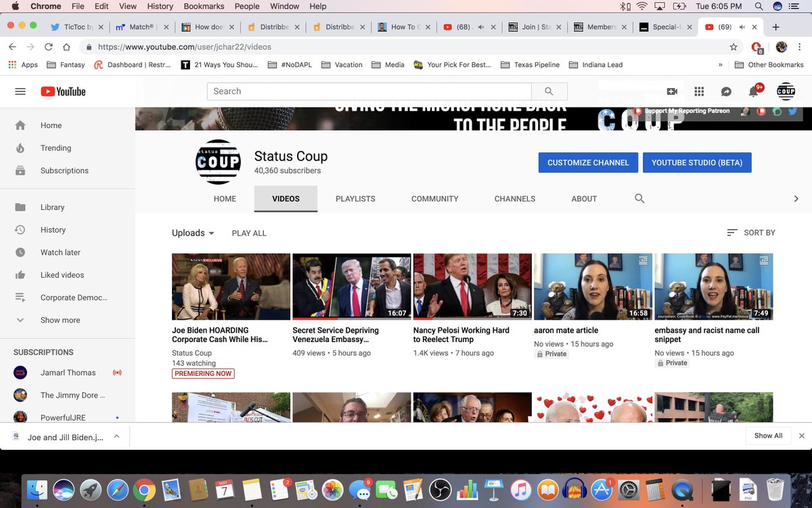Click the search magnifier button

549,91
